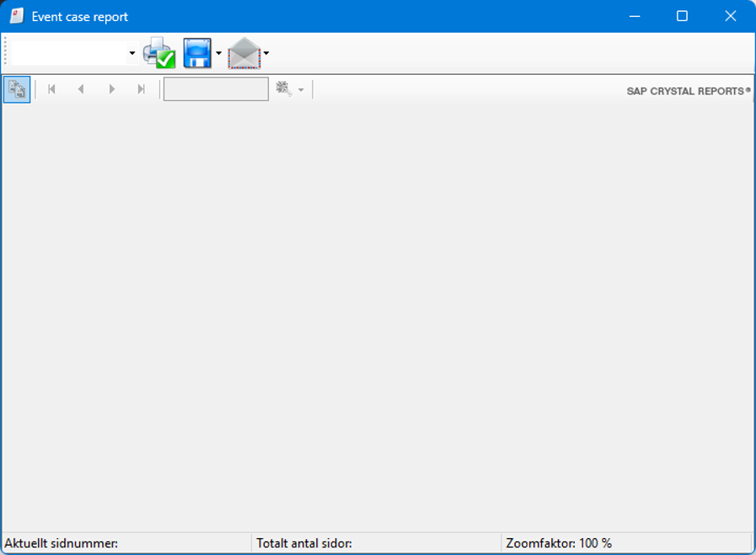Go to the next report page
Viewport: 756px width, 555px height.
click(x=111, y=89)
